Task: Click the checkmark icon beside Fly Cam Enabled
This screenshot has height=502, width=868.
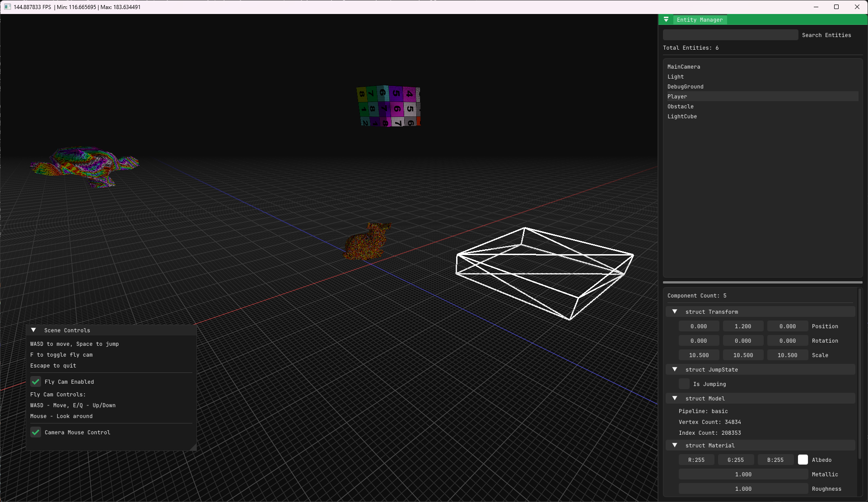Action: (x=36, y=381)
